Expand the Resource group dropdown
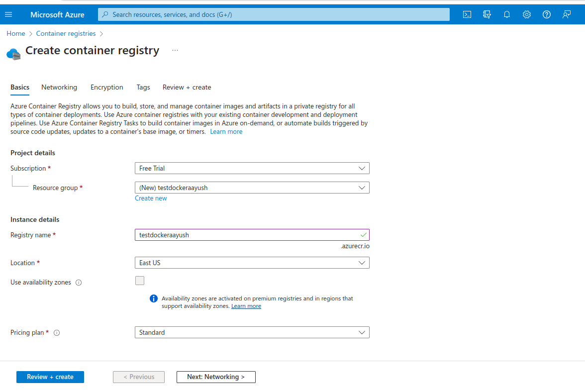585x392 pixels. tap(252, 188)
